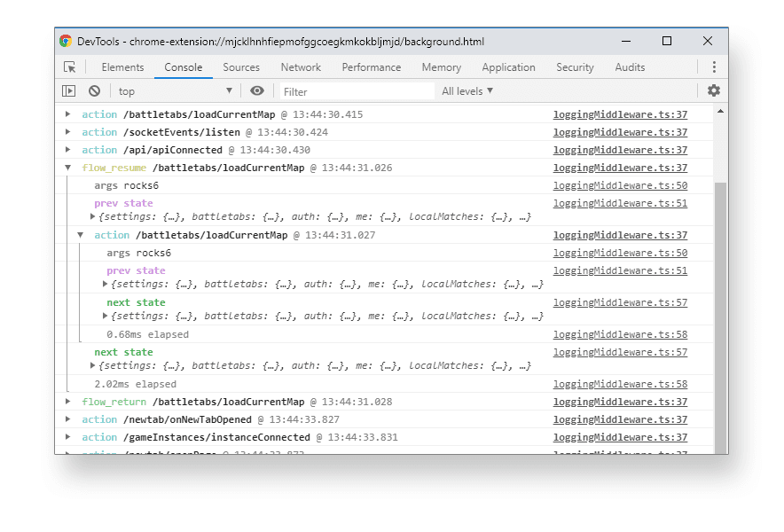Open the Application tab

[x=508, y=67]
